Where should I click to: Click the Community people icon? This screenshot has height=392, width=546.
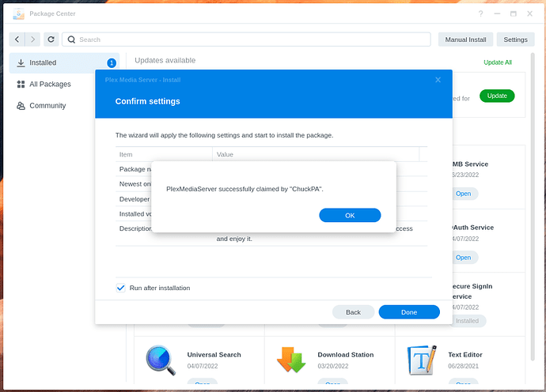click(x=21, y=106)
